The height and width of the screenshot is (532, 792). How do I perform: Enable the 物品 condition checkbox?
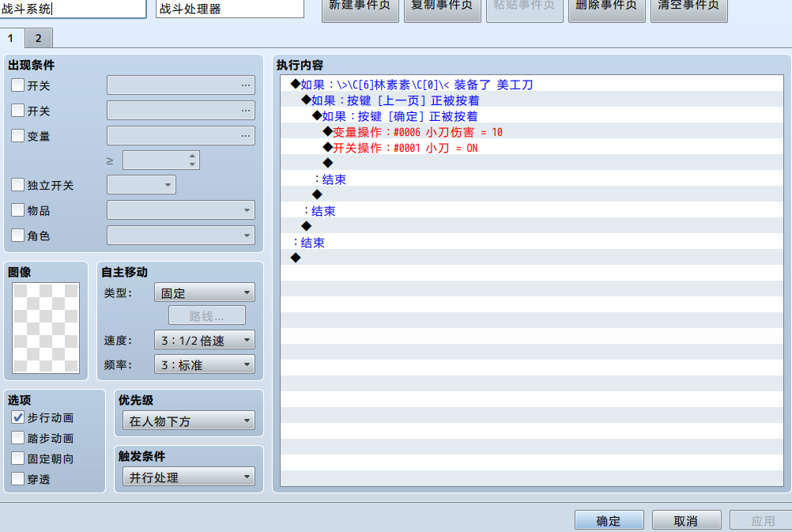tap(17, 209)
